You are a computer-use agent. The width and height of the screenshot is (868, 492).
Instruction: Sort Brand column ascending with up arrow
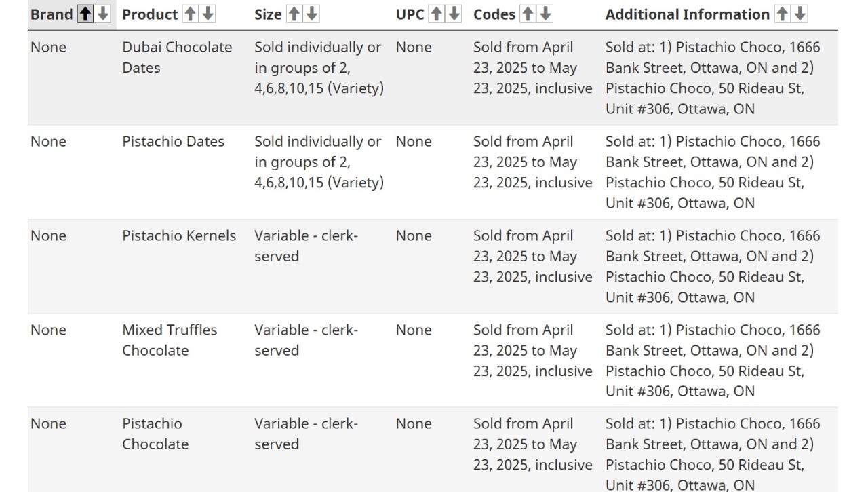[85, 14]
